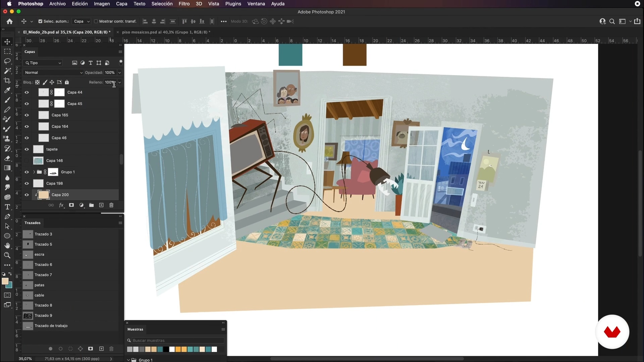Create new adjustment layer in Capas panel

[x=82, y=205]
